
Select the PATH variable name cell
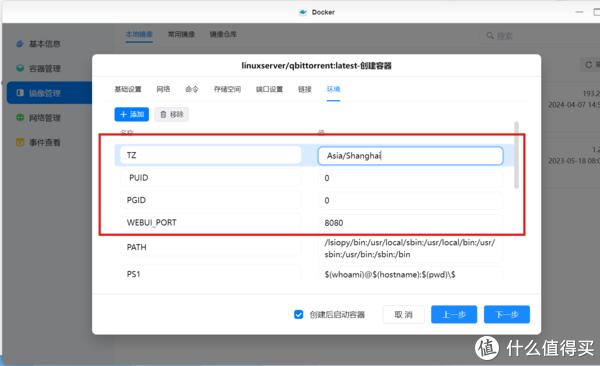210,247
